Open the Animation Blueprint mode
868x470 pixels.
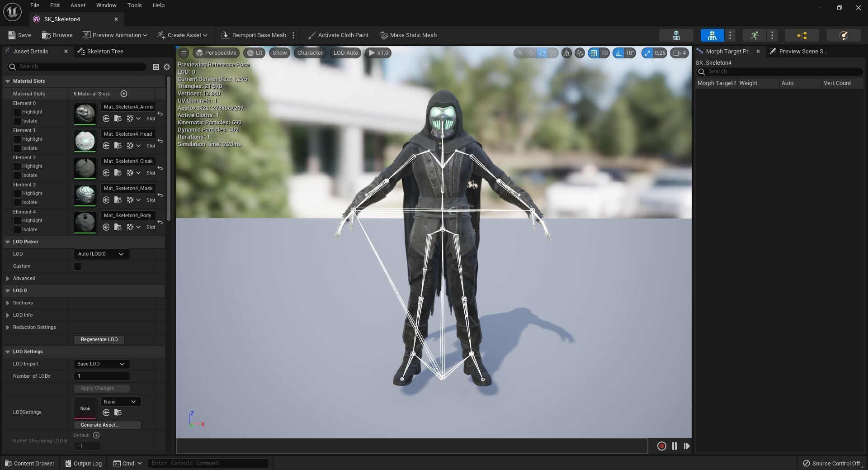coord(802,35)
